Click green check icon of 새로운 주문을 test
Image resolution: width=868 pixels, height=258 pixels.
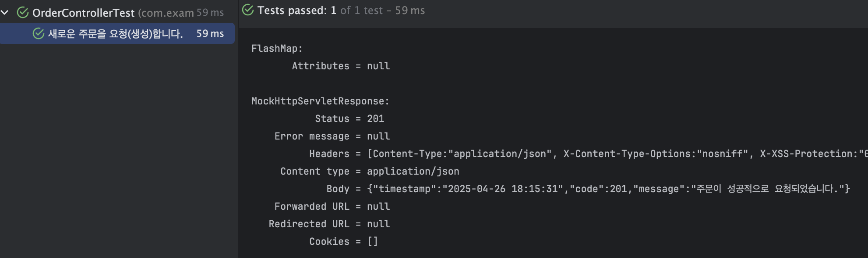click(x=39, y=33)
